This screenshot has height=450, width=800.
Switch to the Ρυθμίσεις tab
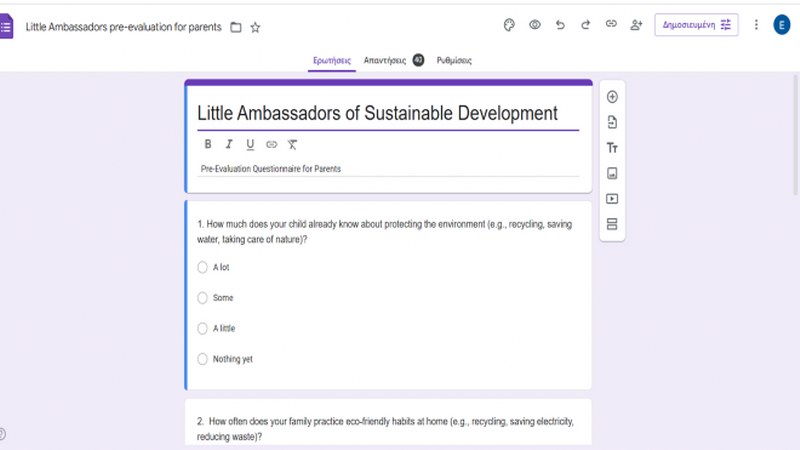[454, 60]
